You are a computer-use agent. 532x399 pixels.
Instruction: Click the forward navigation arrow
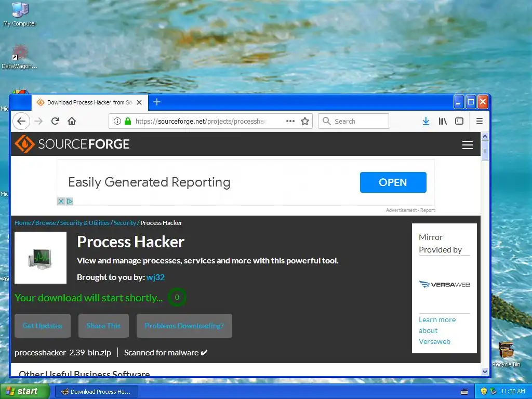point(38,121)
